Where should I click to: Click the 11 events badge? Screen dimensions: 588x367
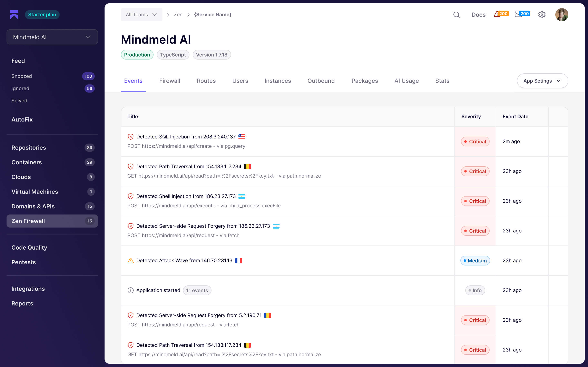point(197,290)
